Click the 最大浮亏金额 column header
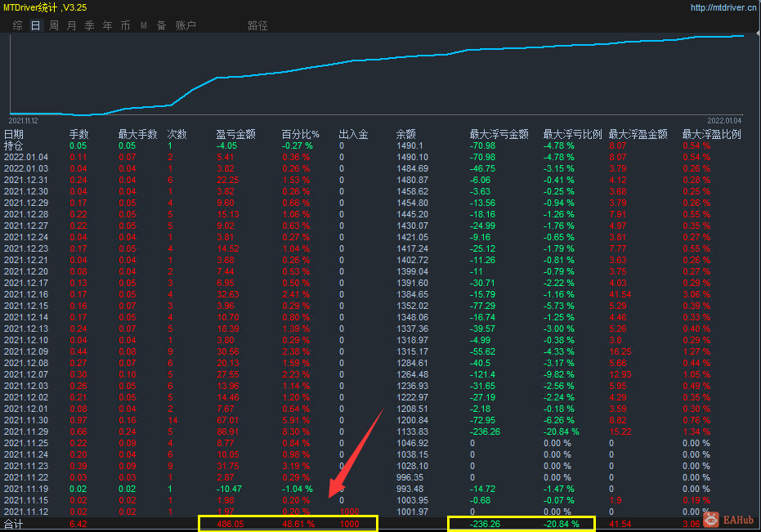 499,135
